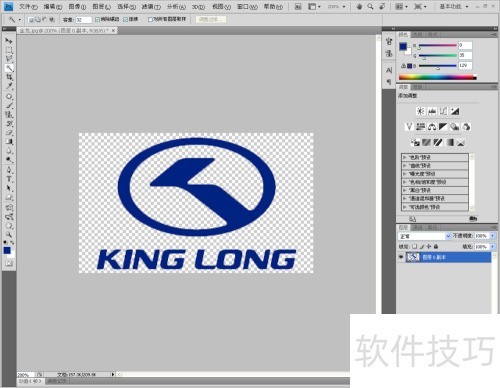Add a Photo Filter adjustment
Screen dimensions: 500x388
tap(455, 127)
